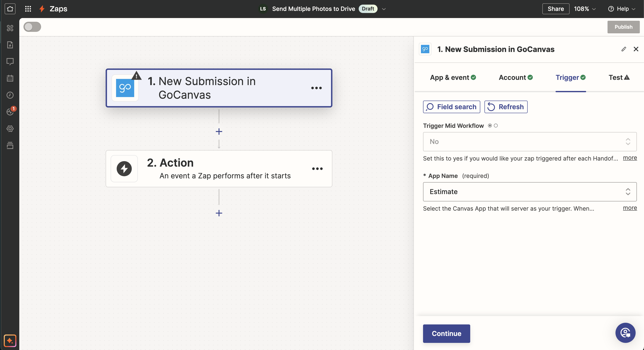Select the Trigger tab

(570, 78)
